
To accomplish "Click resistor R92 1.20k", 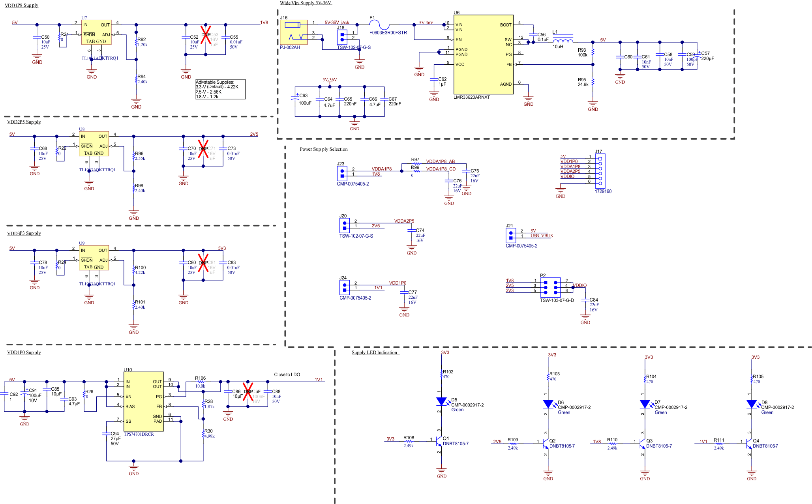I will pyautogui.click(x=136, y=42).
